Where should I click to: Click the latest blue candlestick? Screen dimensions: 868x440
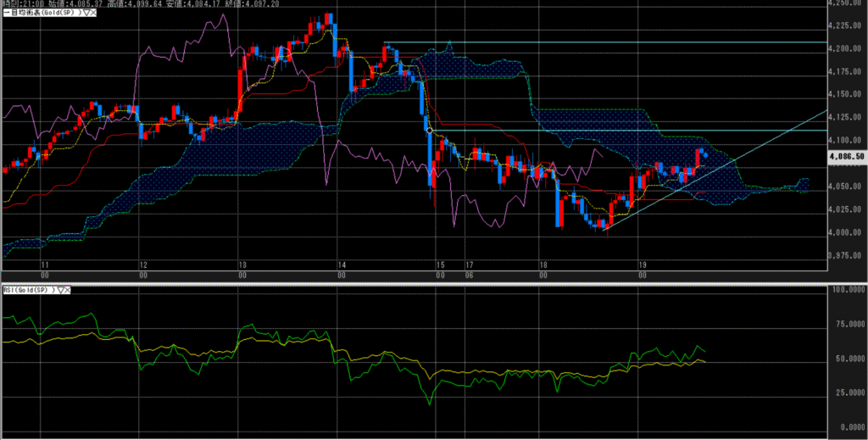tap(706, 154)
